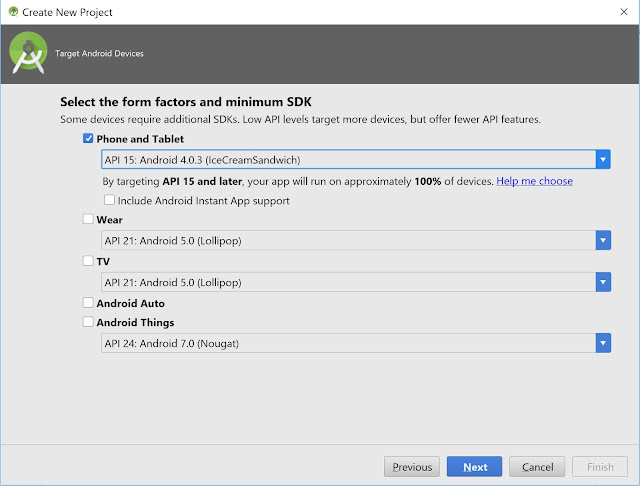This screenshot has height=486, width=640.
Task: Click the Previous button
Action: (412, 466)
